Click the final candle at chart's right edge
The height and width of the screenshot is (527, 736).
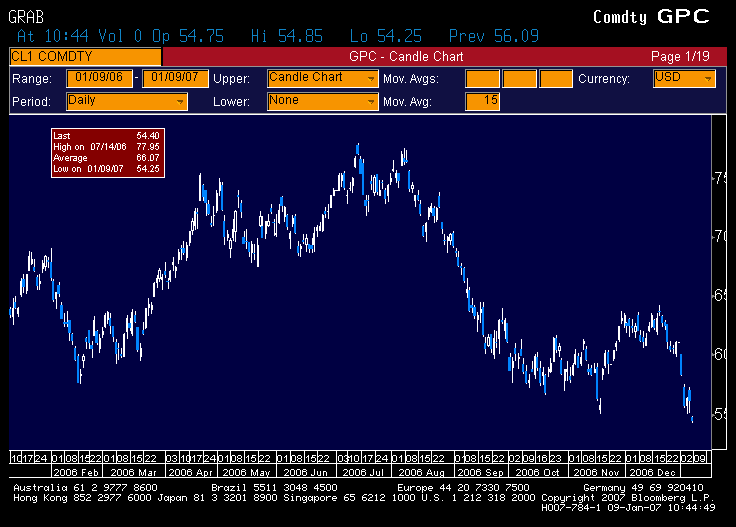pyautogui.click(x=692, y=419)
